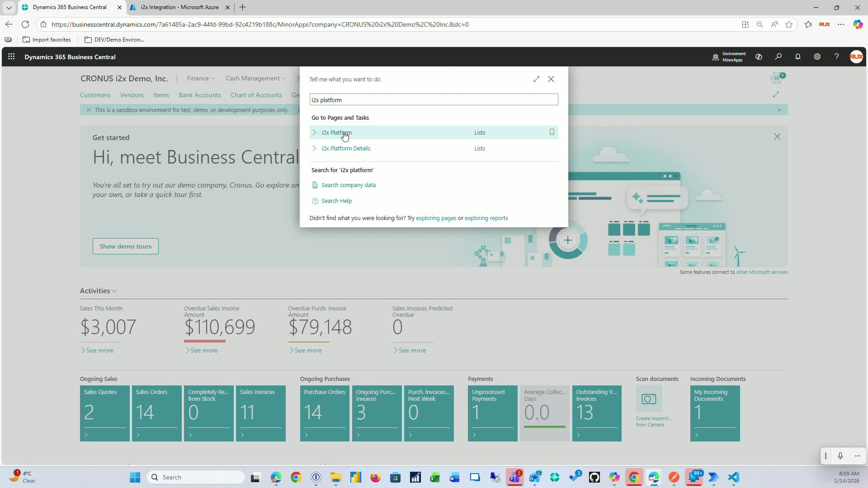Image resolution: width=868 pixels, height=488 pixels.
Task: Open the exploring pages link
Action: pos(436,218)
